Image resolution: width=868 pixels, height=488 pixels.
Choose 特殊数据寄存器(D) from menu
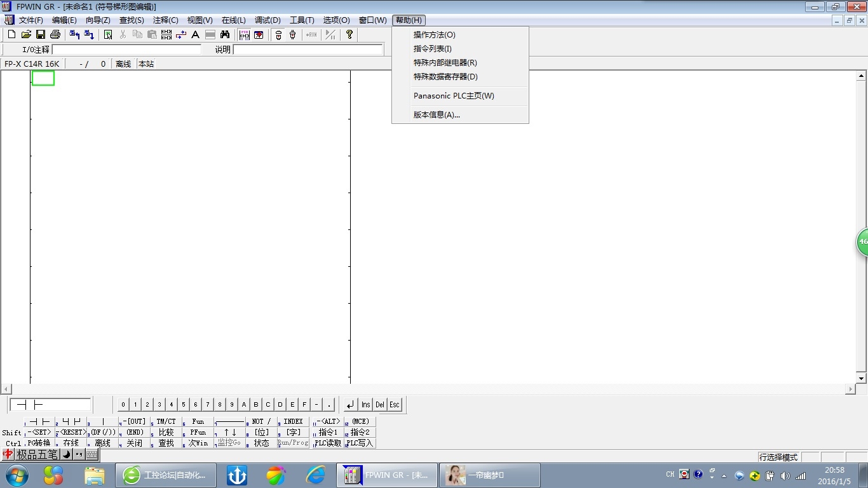pos(460,77)
